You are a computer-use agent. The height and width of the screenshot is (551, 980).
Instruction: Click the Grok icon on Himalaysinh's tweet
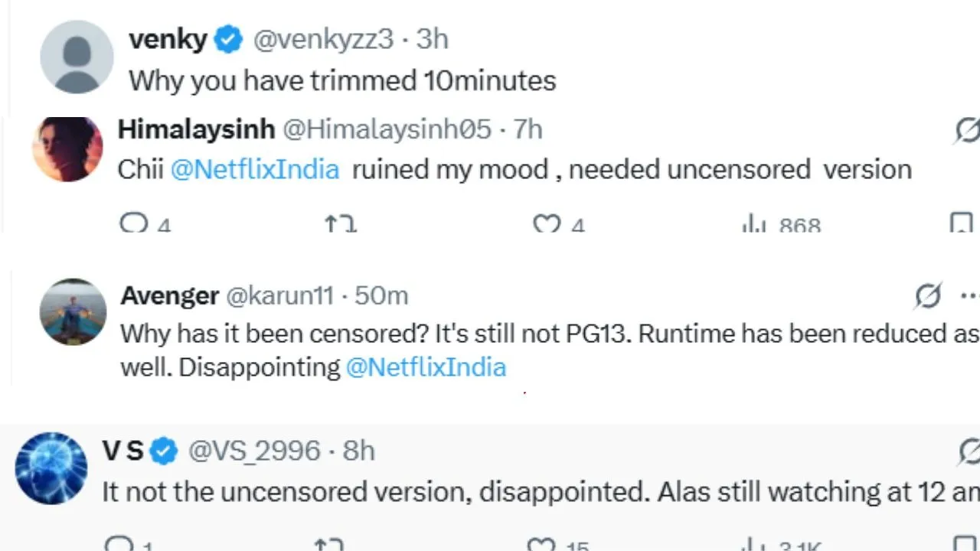pos(968,130)
